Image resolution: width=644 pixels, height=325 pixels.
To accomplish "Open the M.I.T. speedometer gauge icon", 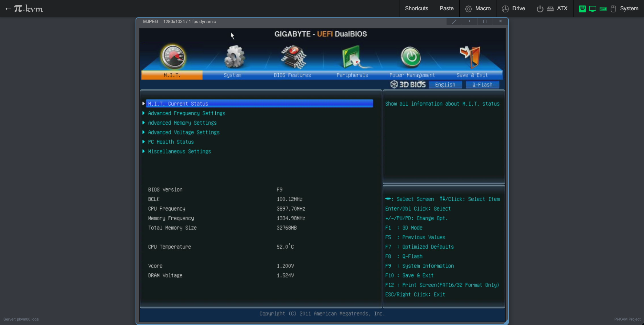I will coord(173,57).
